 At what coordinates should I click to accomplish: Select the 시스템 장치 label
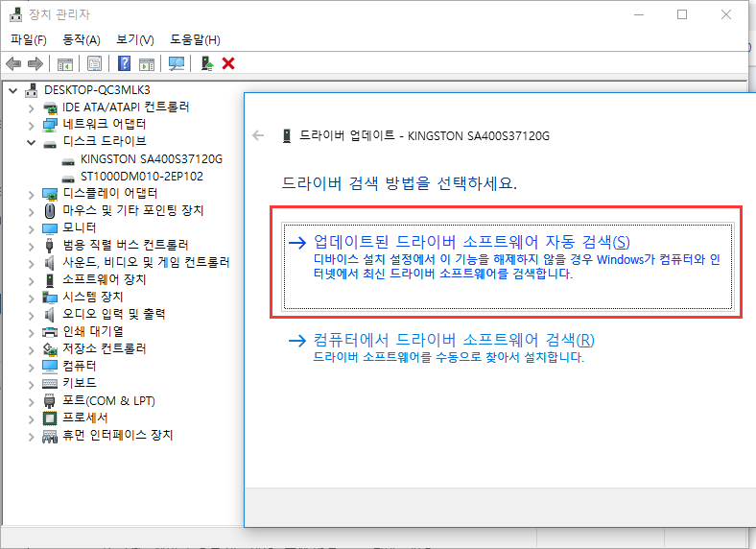tap(92, 297)
